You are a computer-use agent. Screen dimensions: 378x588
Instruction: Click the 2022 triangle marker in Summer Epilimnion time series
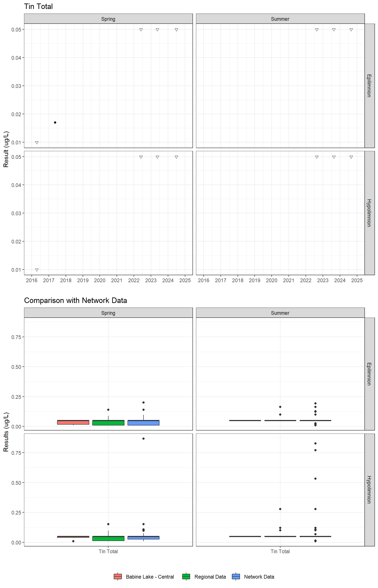[x=317, y=30]
